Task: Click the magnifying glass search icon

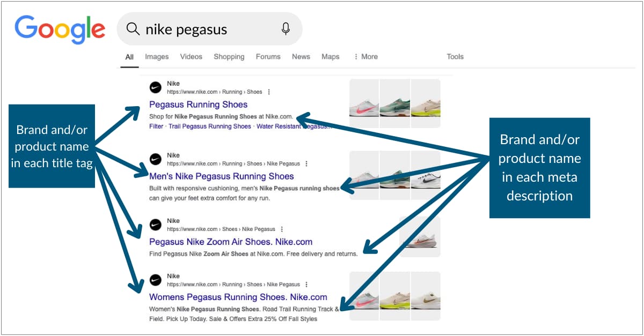Action: 133,29
